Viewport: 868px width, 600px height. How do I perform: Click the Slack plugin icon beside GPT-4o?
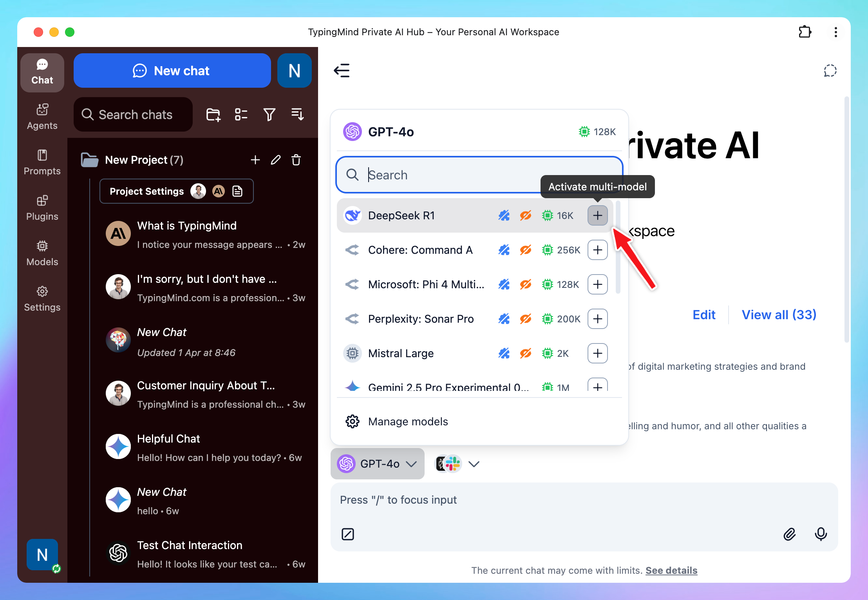coord(453,464)
